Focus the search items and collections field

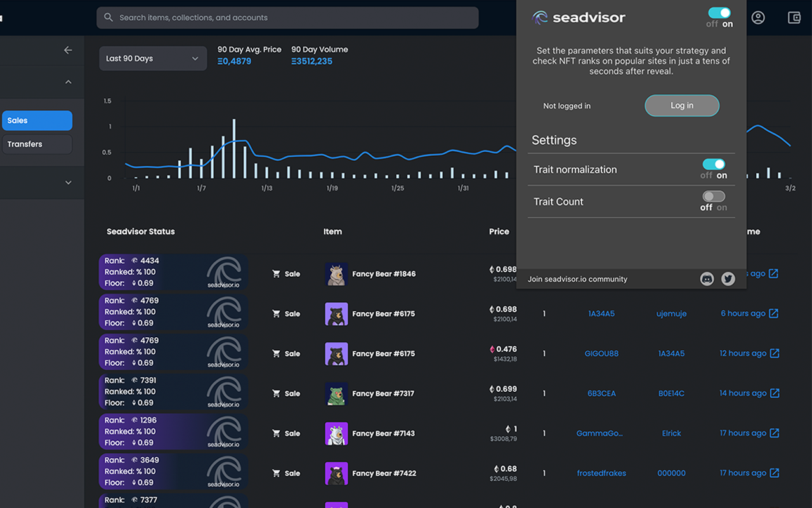(287, 18)
